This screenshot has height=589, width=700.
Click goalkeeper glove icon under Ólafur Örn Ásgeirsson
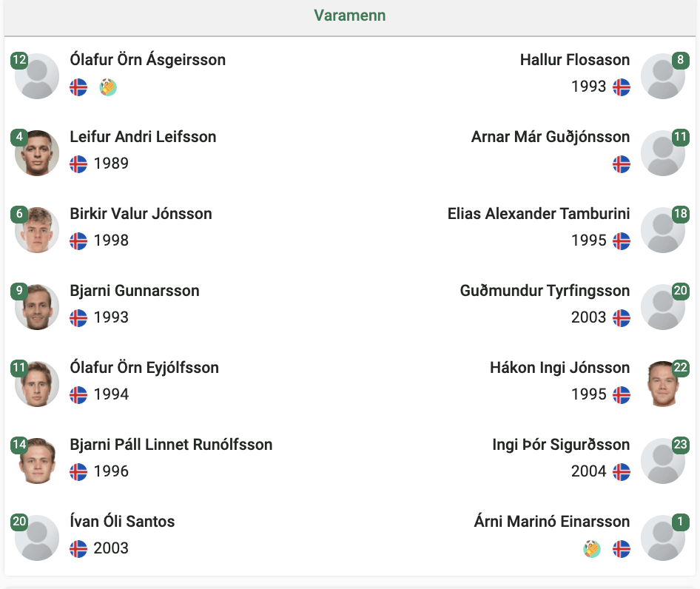pyautogui.click(x=108, y=87)
